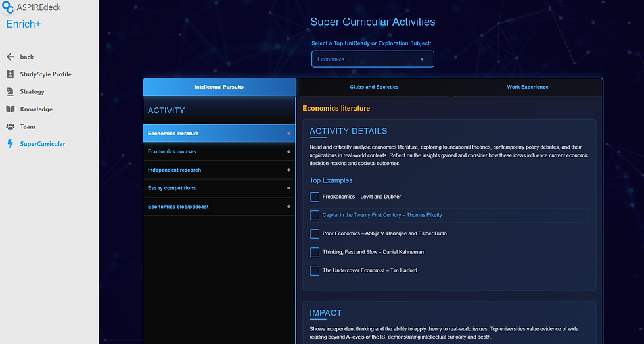Select the Economics courses activity

pos(219,152)
